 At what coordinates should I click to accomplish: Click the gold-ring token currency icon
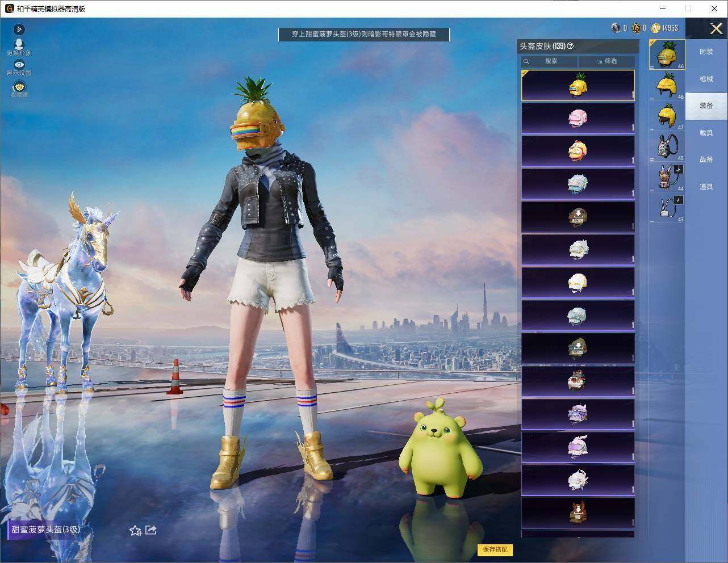pyautogui.click(x=637, y=28)
